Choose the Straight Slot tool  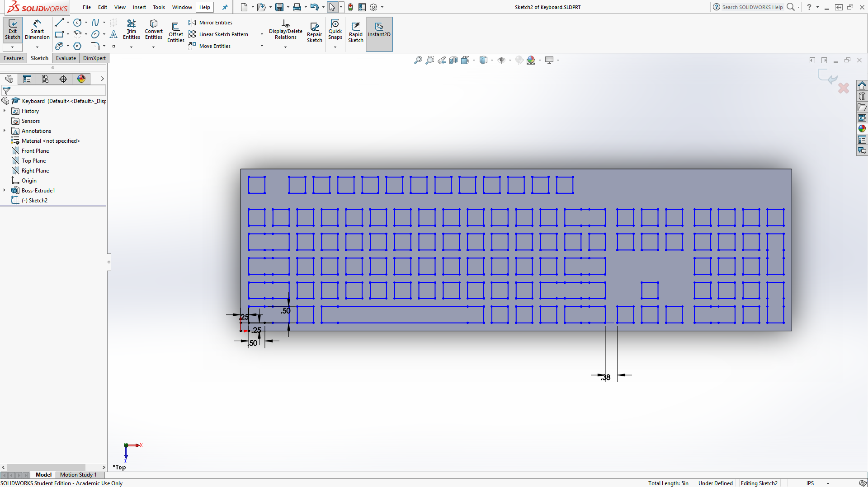point(59,46)
